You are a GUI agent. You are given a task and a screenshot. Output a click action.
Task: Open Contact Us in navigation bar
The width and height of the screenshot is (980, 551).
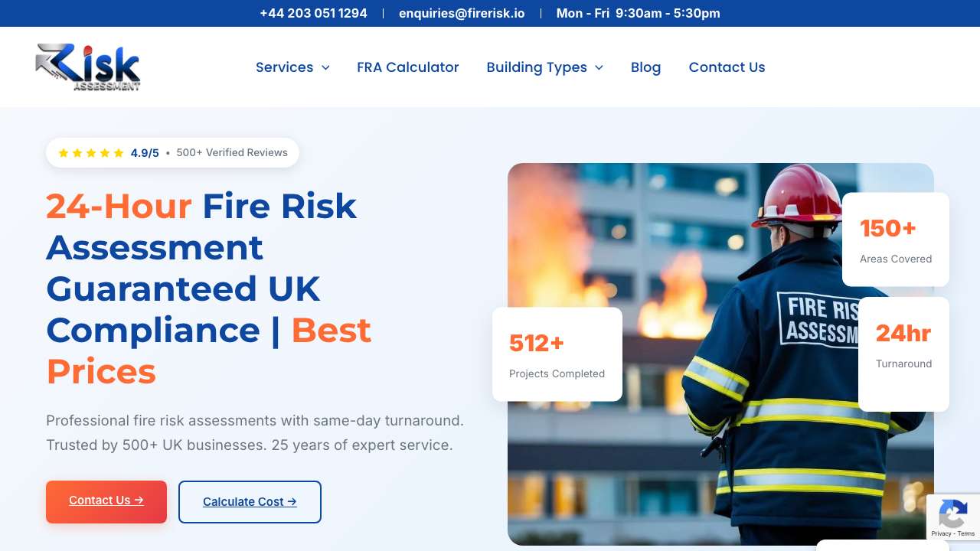727,67
